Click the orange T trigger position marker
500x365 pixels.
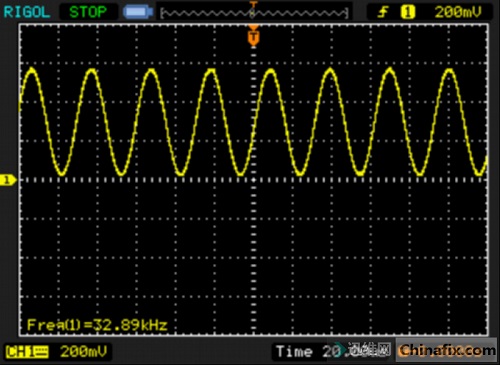coord(254,37)
